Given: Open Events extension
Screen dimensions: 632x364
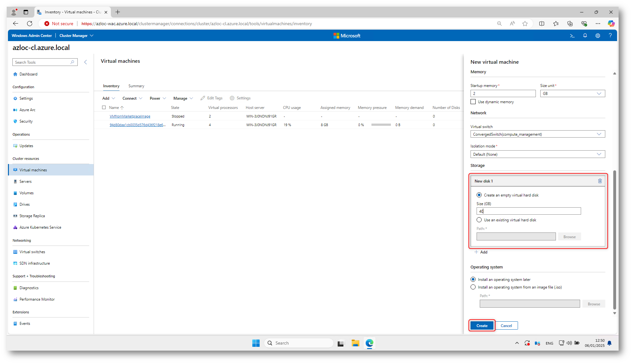Looking at the screenshot, I should tap(25, 324).
